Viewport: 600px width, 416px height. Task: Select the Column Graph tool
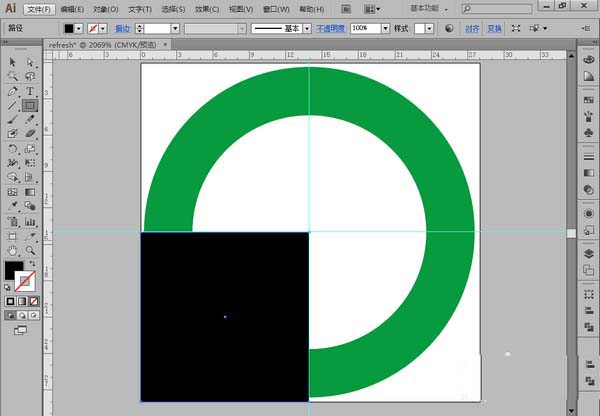coord(30,221)
